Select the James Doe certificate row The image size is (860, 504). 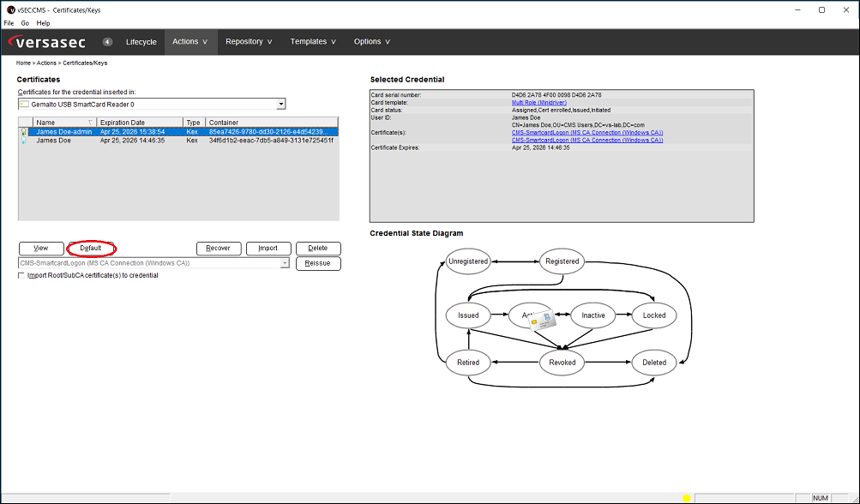tap(178, 141)
